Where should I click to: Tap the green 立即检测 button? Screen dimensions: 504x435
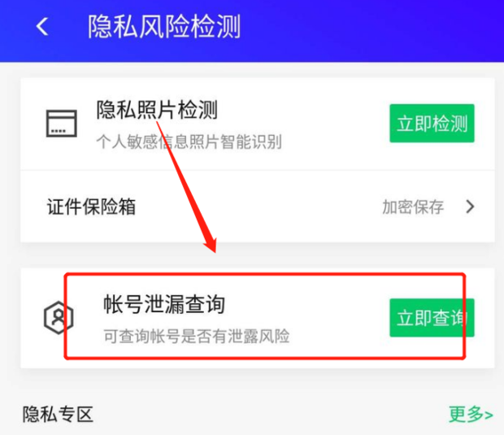(x=432, y=123)
